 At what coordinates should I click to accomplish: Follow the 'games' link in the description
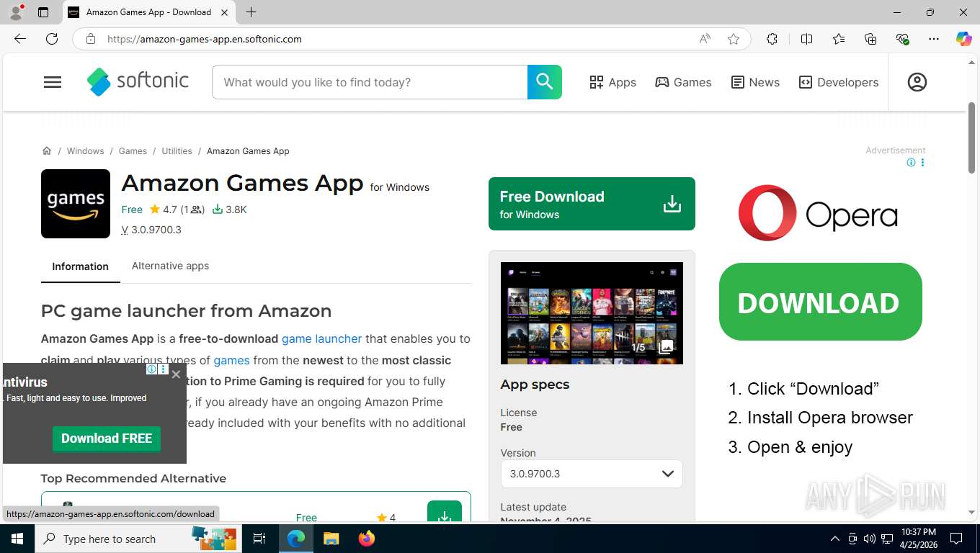coord(231,360)
